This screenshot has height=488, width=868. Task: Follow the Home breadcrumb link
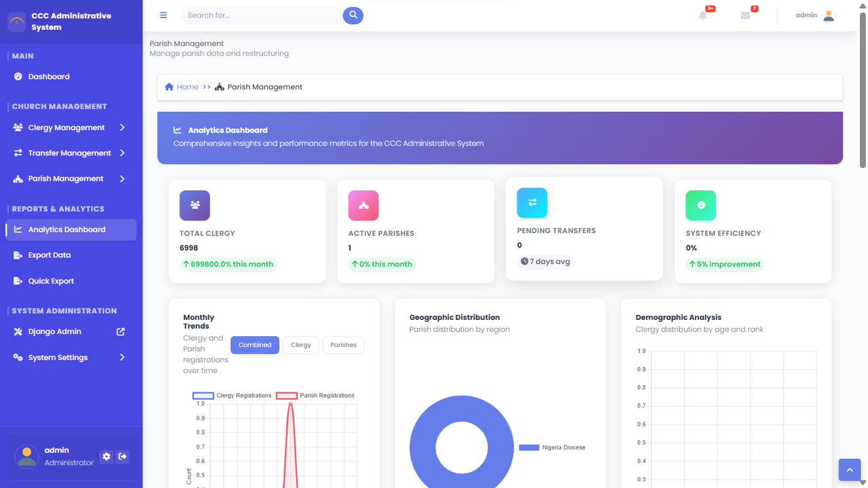[x=188, y=87]
